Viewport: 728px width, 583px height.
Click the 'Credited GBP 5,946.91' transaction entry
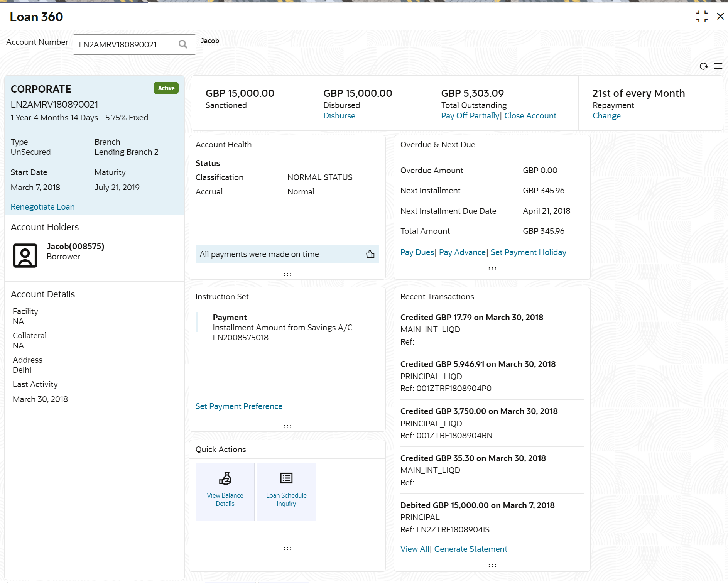coord(478,364)
